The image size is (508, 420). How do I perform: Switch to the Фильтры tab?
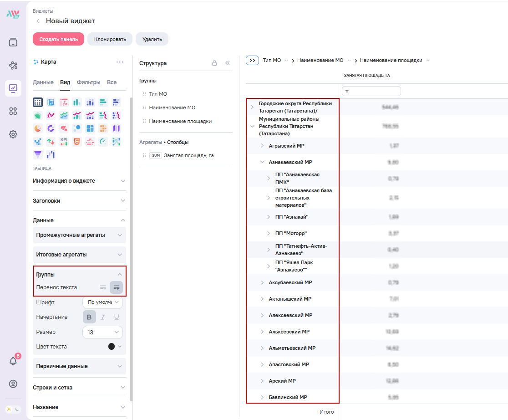coord(88,82)
